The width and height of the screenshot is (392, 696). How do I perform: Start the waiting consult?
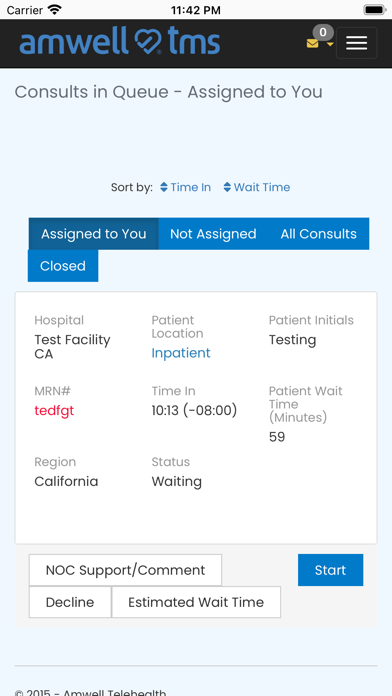[x=330, y=570]
